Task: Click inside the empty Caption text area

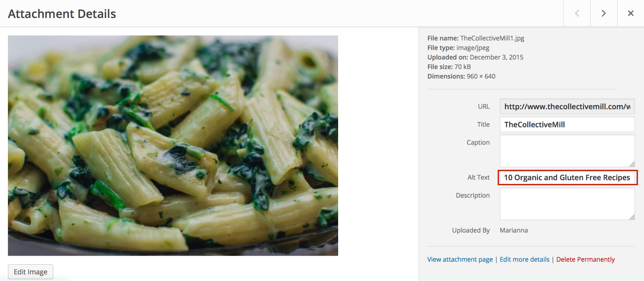Action: 567,151
